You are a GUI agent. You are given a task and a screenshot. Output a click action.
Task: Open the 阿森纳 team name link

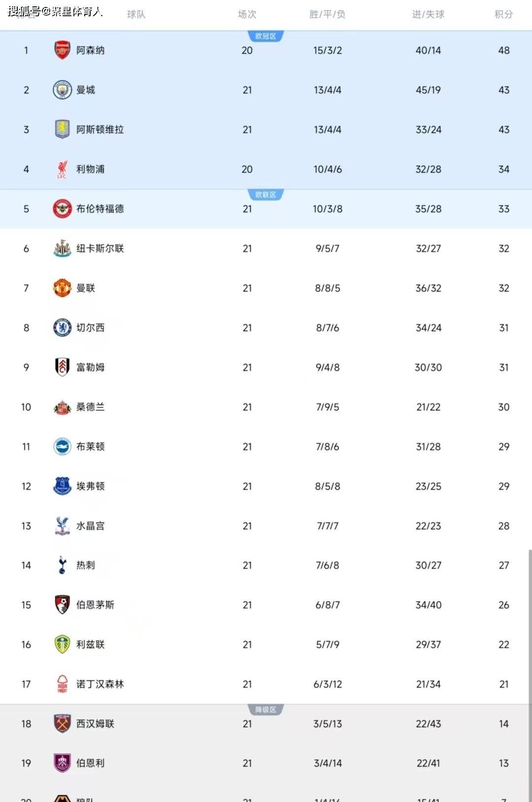pos(90,50)
